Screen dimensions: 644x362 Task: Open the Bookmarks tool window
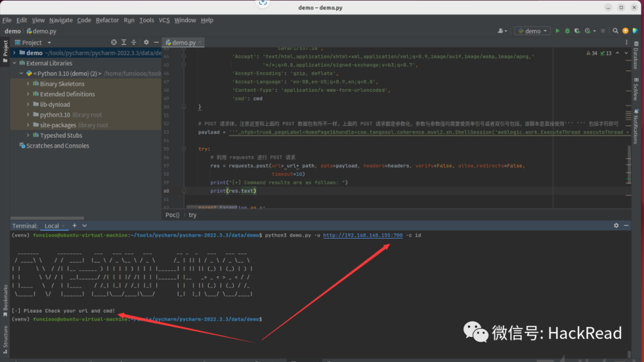click(x=5, y=301)
